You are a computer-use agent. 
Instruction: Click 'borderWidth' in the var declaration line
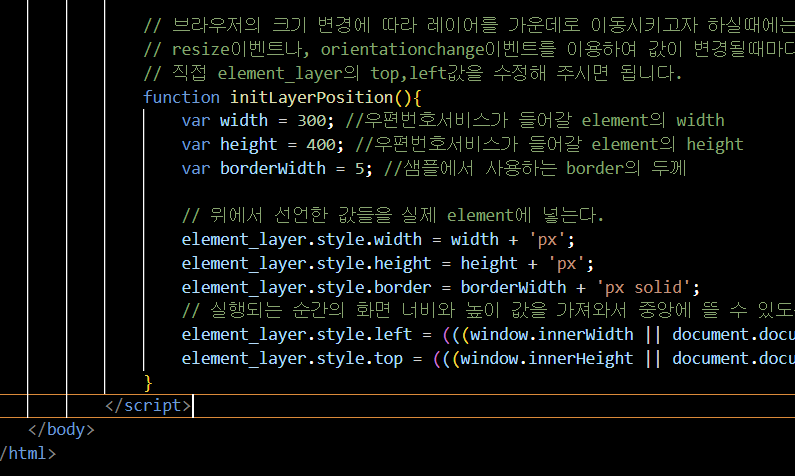click(273, 168)
